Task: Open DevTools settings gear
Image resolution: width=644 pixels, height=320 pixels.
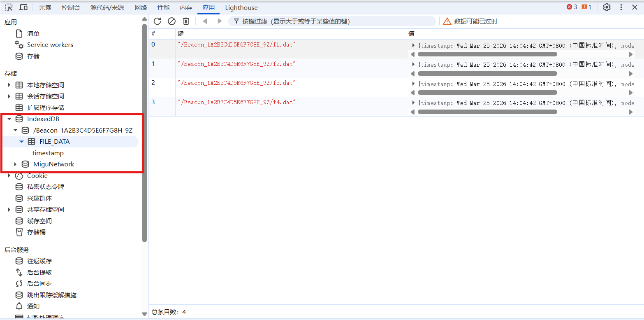Action: (607, 7)
